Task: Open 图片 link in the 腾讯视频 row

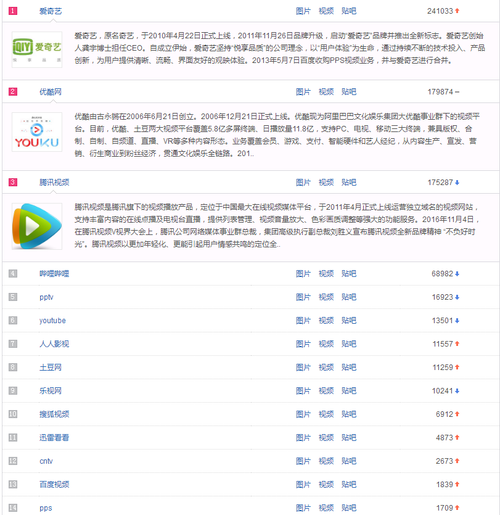Action: pos(303,182)
